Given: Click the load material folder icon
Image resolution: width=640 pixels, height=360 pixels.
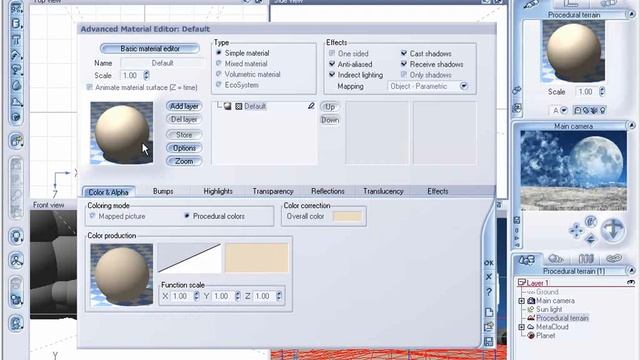Looking at the screenshot, I should click(489, 327).
